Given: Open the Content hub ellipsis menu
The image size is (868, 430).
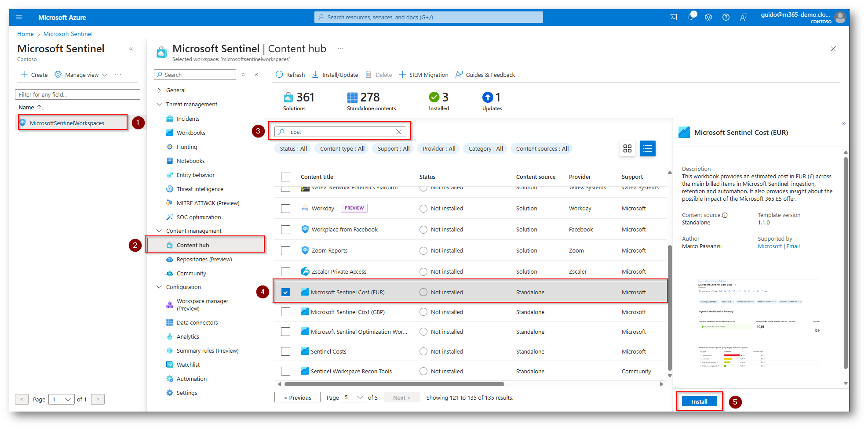Looking at the screenshot, I should coord(340,49).
